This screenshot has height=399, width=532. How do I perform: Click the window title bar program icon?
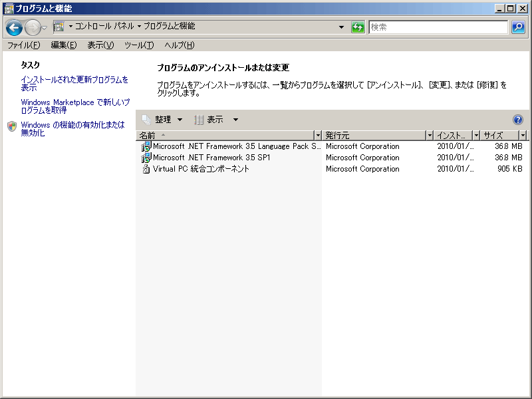click(9, 9)
